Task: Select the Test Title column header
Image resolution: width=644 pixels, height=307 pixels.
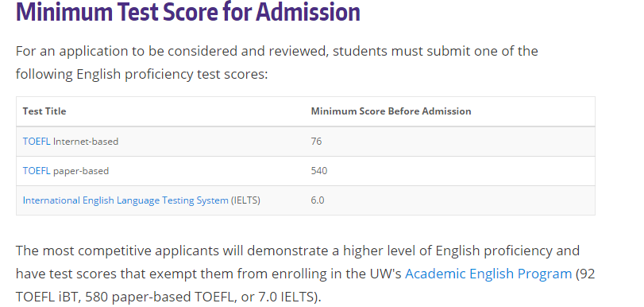Action: click(x=44, y=111)
